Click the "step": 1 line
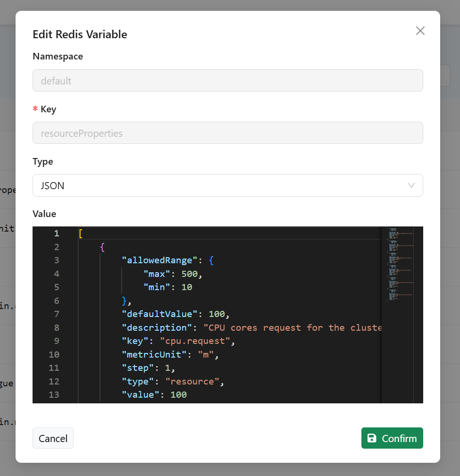 pos(148,368)
